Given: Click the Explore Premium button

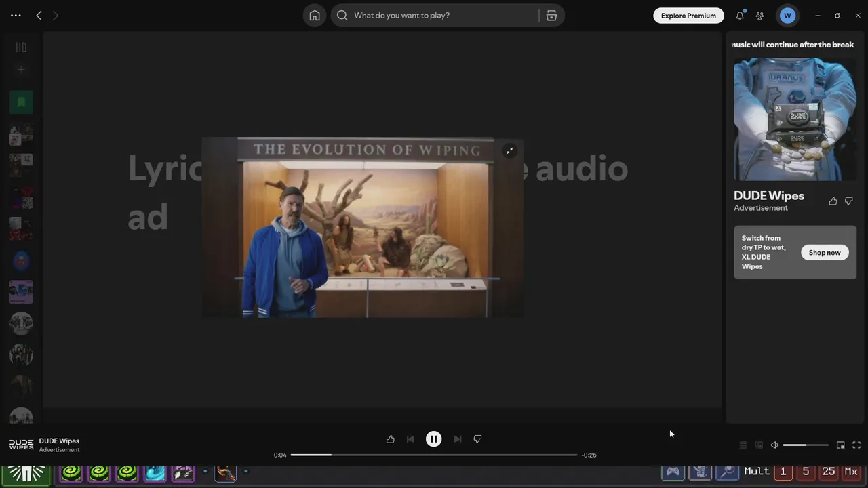Looking at the screenshot, I should coord(688,16).
